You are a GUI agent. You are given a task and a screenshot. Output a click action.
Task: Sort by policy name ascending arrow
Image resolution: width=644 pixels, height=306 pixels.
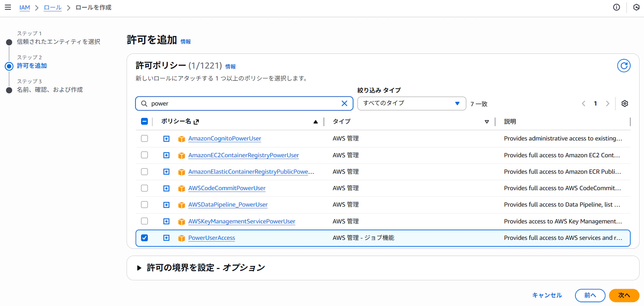(316, 122)
